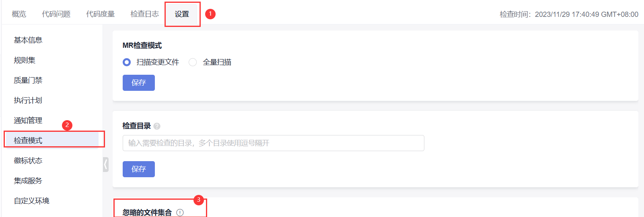This screenshot has height=217, width=644.
Task: Select the 全量扫描 radio option
Action: click(x=193, y=62)
